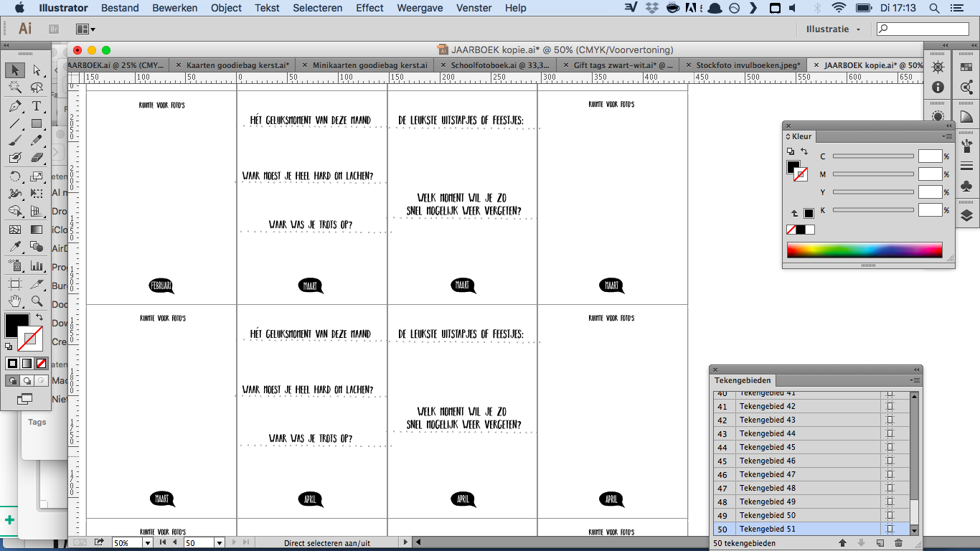Open the Bewerken menu
Image resolution: width=980 pixels, height=551 pixels.
pyautogui.click(x=175, y=8)
